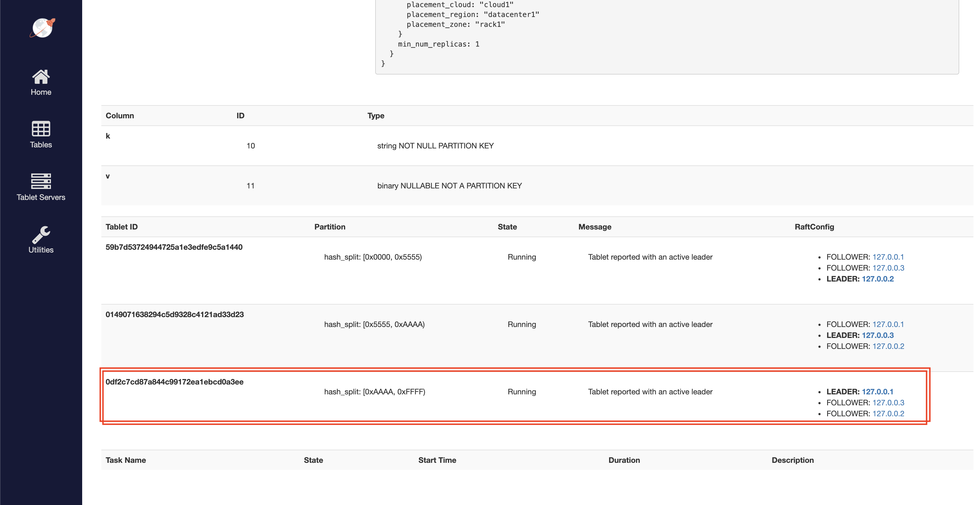
Task: Open FOLLOWER 127.0.0.1 of the first tablet
Action: tap(889, 257)
